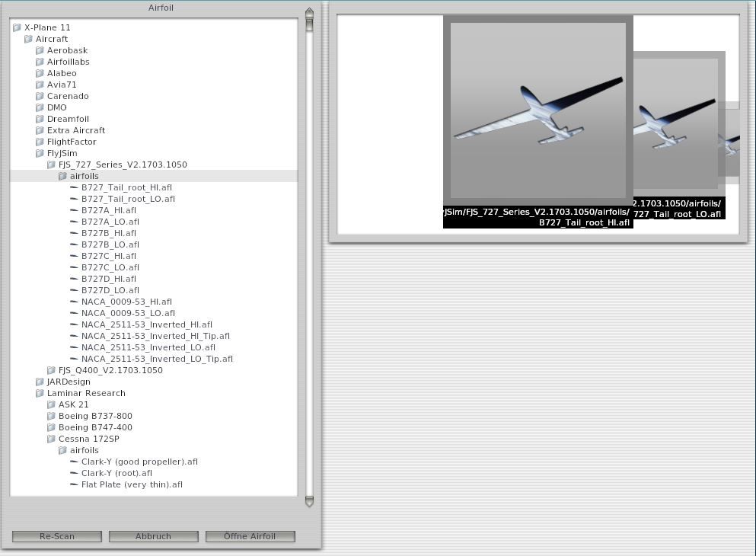The height and width of the screenshot is (556, 756).
Task: Click the folder icon beside JARDesign
Action: point(40,382)
